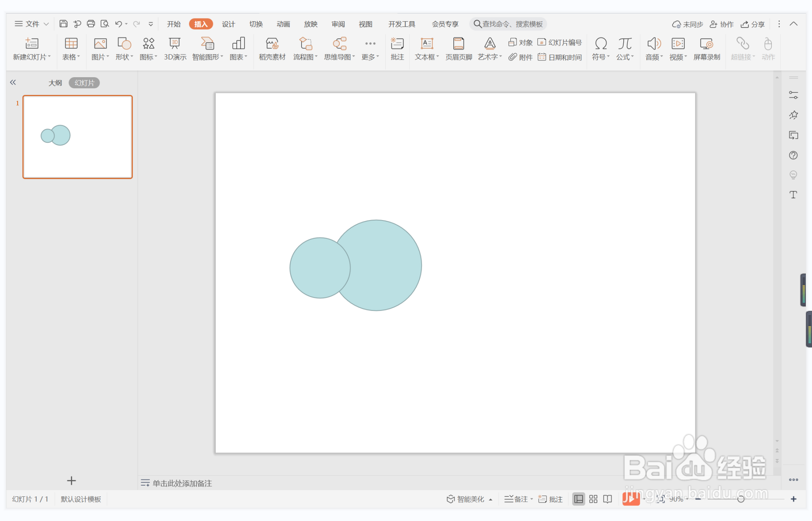Insert an Object (对象)
The image size is (812, 521).
[x=520, y=42]
